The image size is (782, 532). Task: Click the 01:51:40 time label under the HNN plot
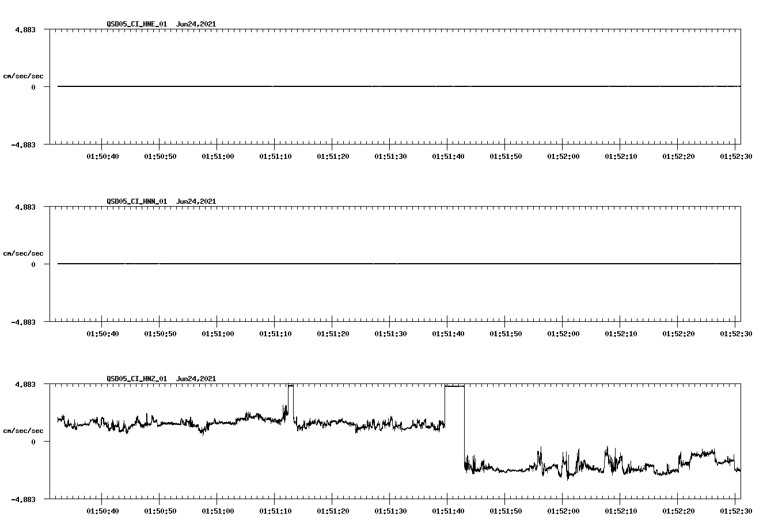point(448,333)
